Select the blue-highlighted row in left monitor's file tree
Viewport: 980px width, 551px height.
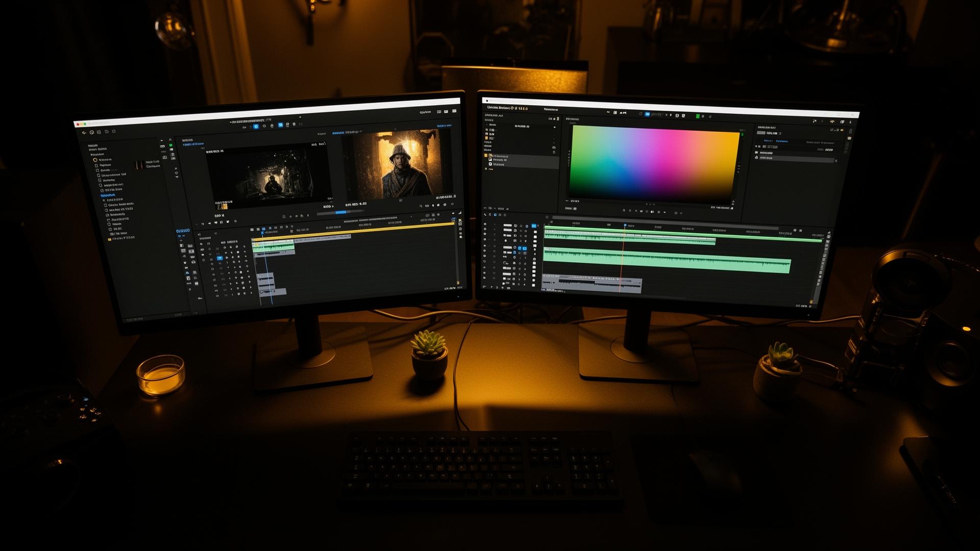point(108,195)
